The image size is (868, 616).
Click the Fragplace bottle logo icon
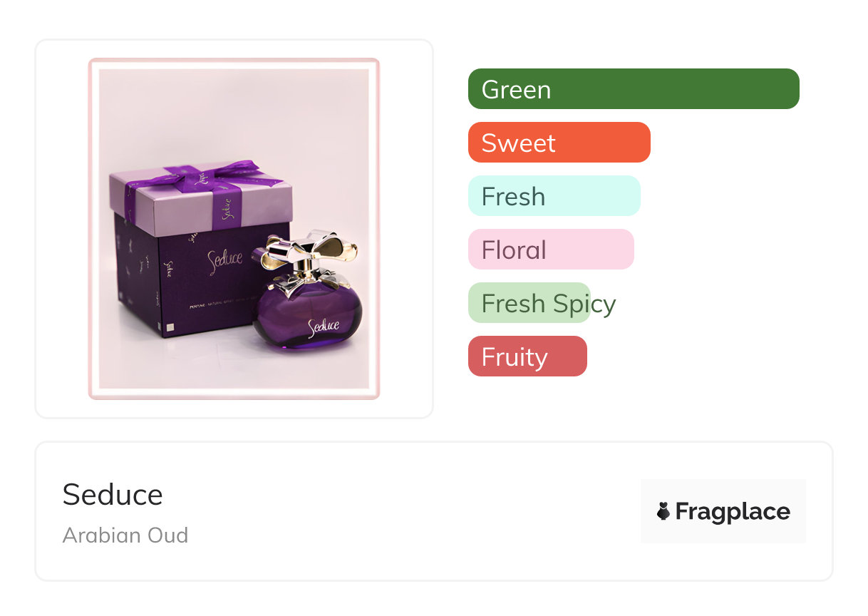(x=663, y=511)
